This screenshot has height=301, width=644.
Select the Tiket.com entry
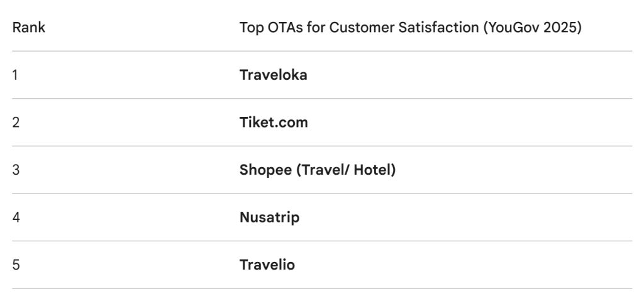coord(274,123)
